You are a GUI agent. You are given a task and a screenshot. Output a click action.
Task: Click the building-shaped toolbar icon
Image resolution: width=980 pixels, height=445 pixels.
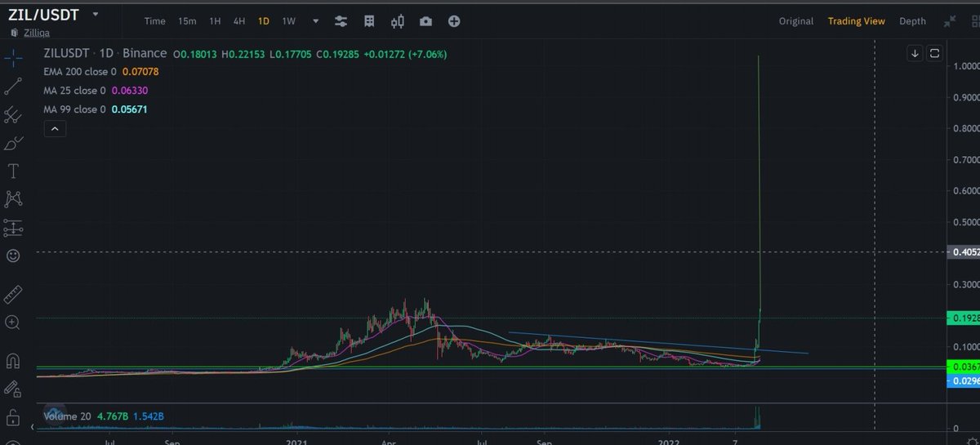coord(369,21)
